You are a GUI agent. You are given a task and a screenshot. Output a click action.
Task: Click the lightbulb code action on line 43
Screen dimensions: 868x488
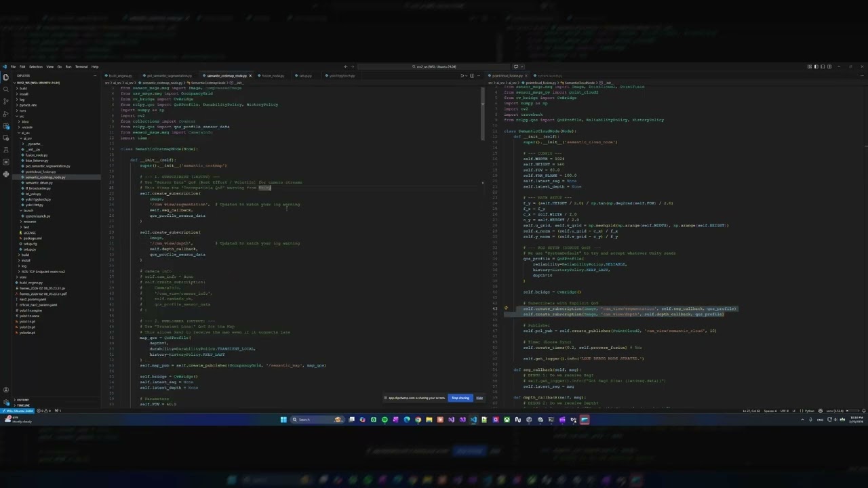506,308
